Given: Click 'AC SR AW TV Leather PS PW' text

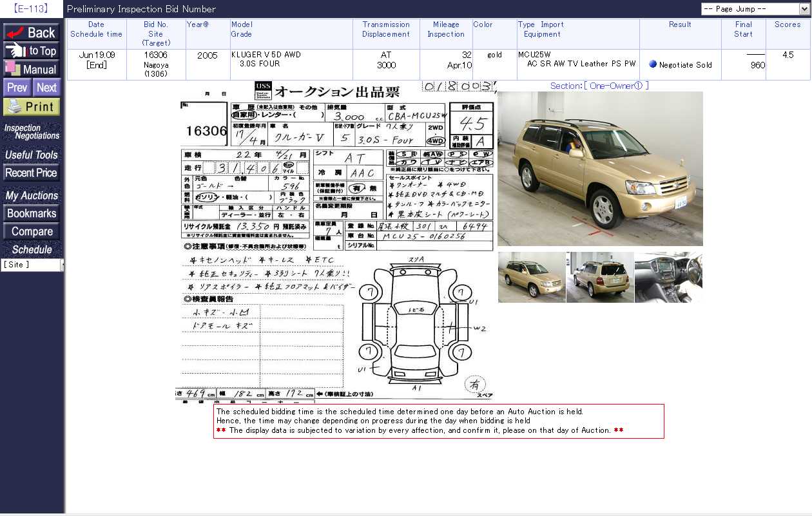Looking at the screenshot, I should pos(581,64).
